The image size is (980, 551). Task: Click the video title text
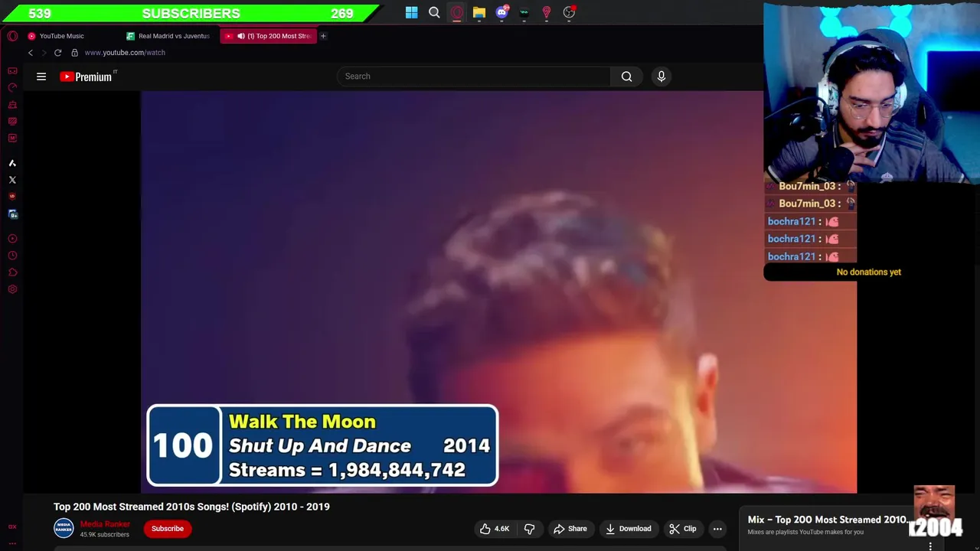tap(191, 507)
